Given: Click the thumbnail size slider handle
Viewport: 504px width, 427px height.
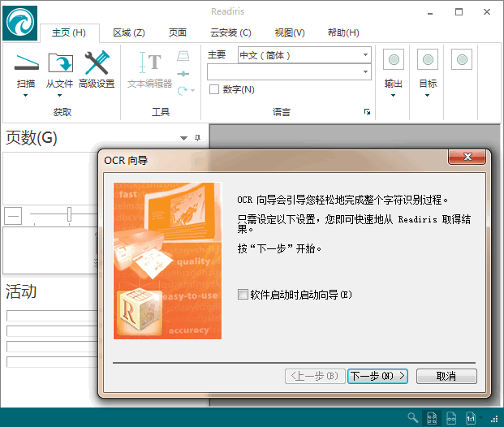Looking at the screenshot, I should tap(69, 214).
